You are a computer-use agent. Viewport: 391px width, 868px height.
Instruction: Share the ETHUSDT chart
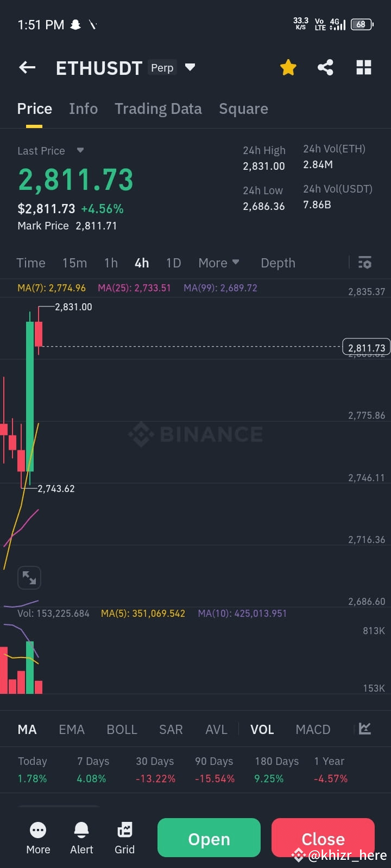coord(325,67)
